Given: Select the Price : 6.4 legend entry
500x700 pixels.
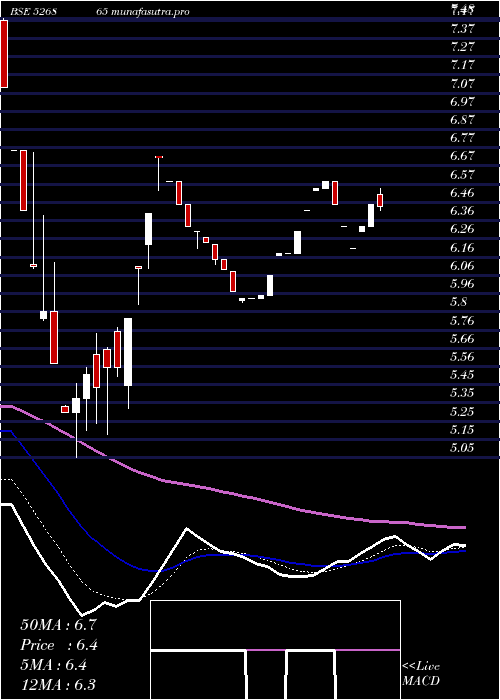Looking at the screenshot, I should click(59, 645).
